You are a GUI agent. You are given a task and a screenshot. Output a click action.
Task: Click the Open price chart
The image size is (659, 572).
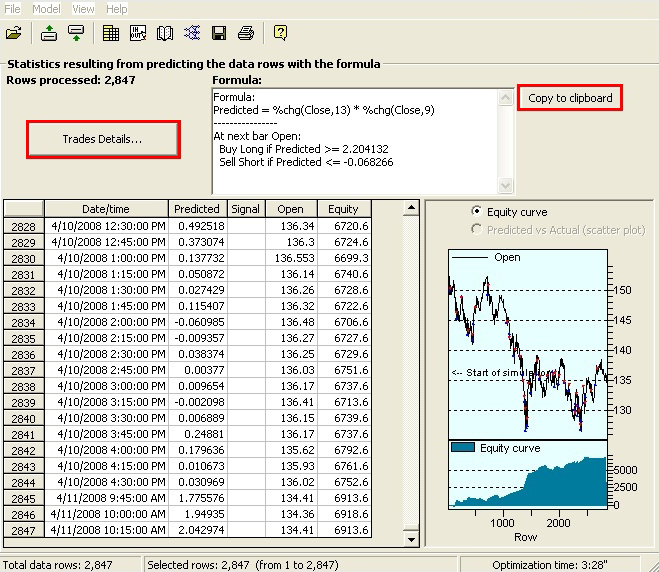pos(528,344)
